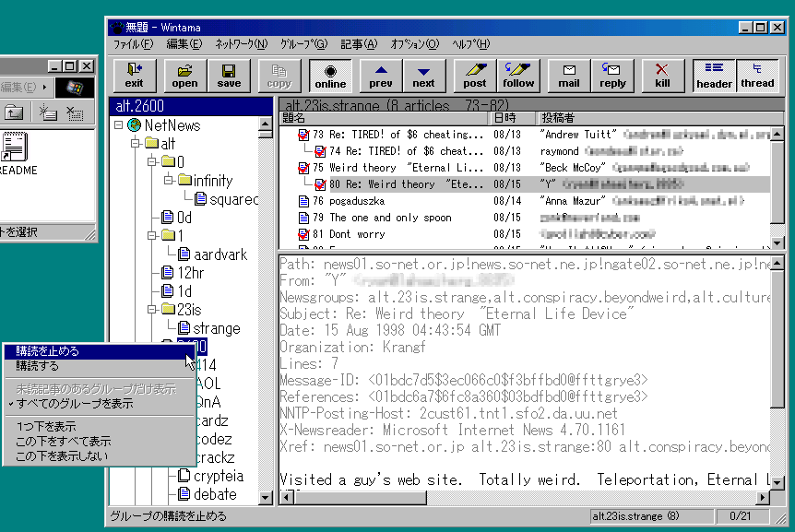Open the 記事(A) menu

tap(359, 44)
